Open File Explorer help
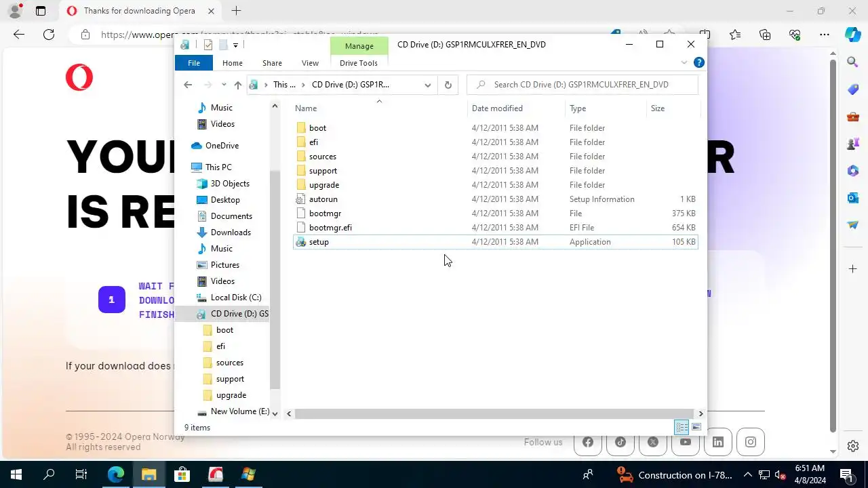Viewport: 868px width, 488px height. click(699, 62)
